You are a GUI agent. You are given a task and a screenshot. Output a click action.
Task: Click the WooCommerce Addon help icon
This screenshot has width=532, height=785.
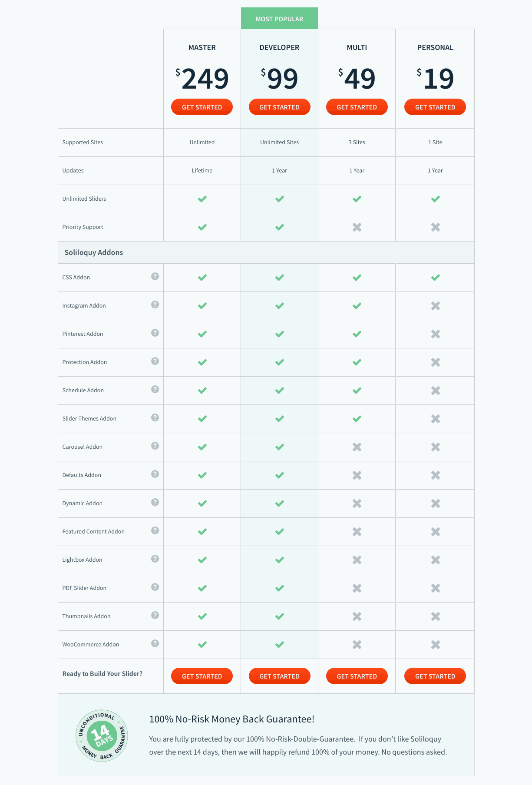point(155,643)
